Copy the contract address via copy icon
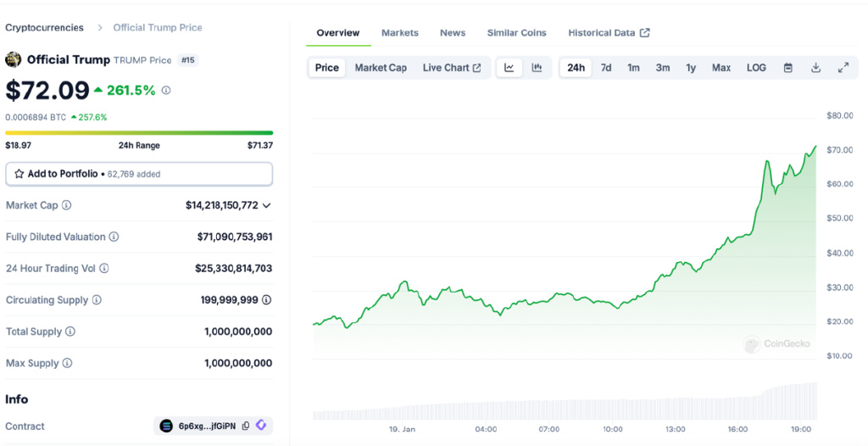The image size is (868, 446). tap(246, 426)
